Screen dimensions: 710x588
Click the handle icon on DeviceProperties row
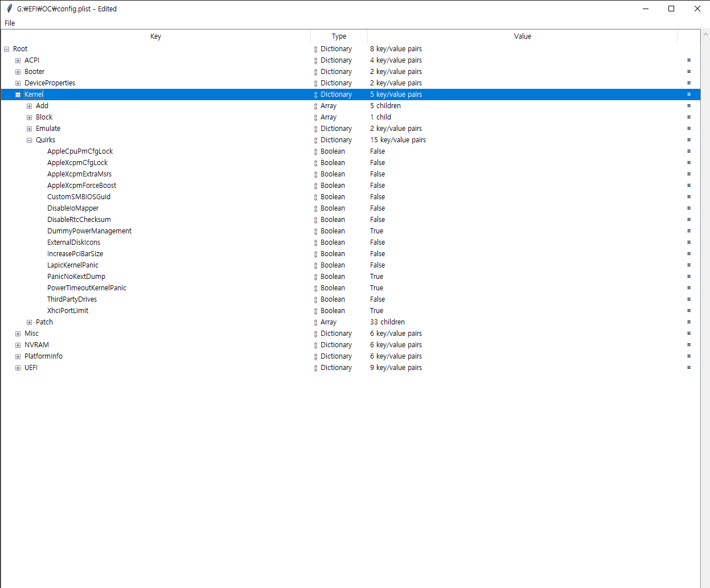click(x=688, y=83)
